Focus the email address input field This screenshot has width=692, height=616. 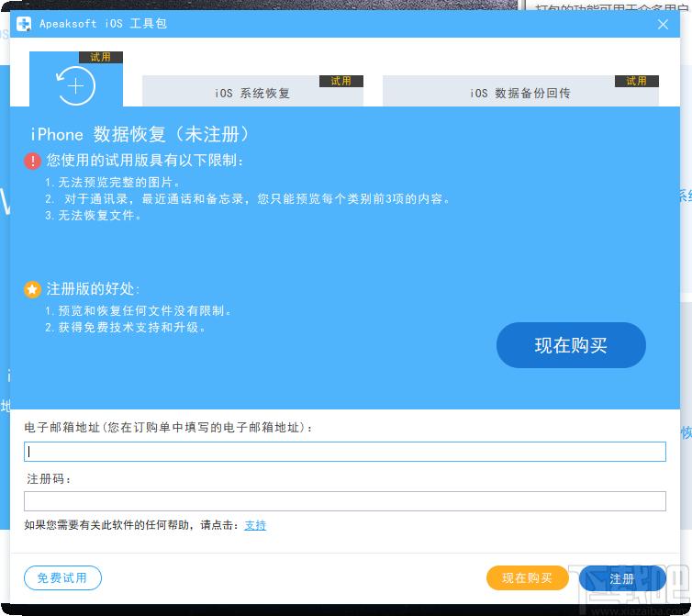pos(345,452)
